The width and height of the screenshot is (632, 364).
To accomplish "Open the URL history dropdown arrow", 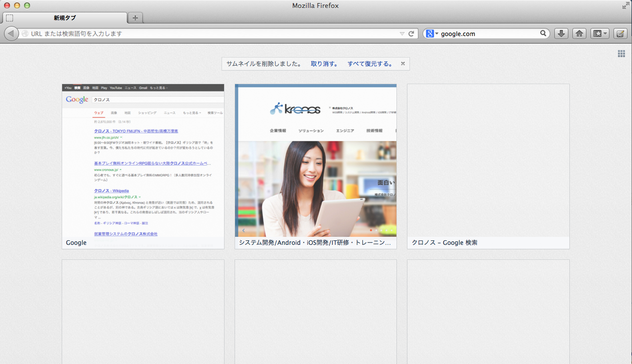I will (402, 34).
